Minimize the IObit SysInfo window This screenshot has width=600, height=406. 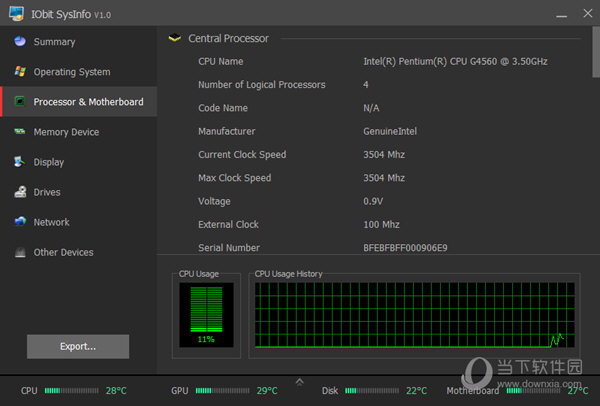(x=561, y=15)
